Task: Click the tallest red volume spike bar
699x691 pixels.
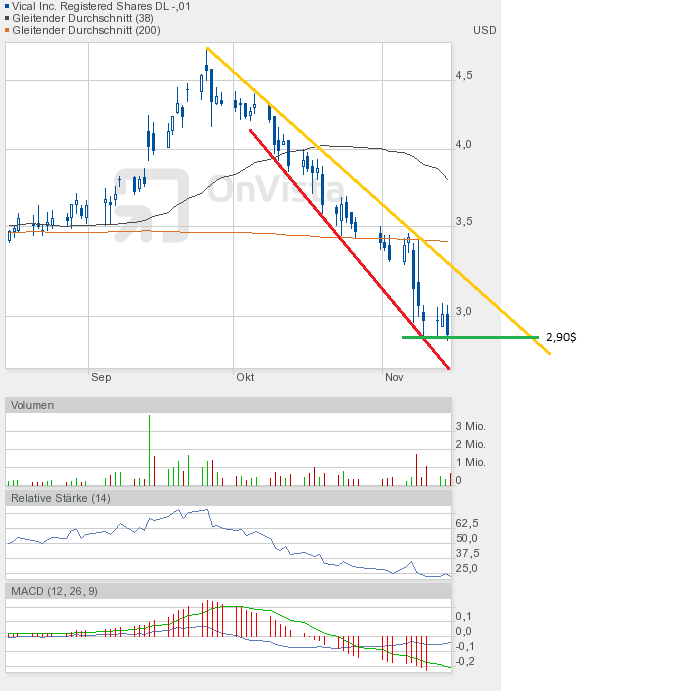Action: [149, 450]
